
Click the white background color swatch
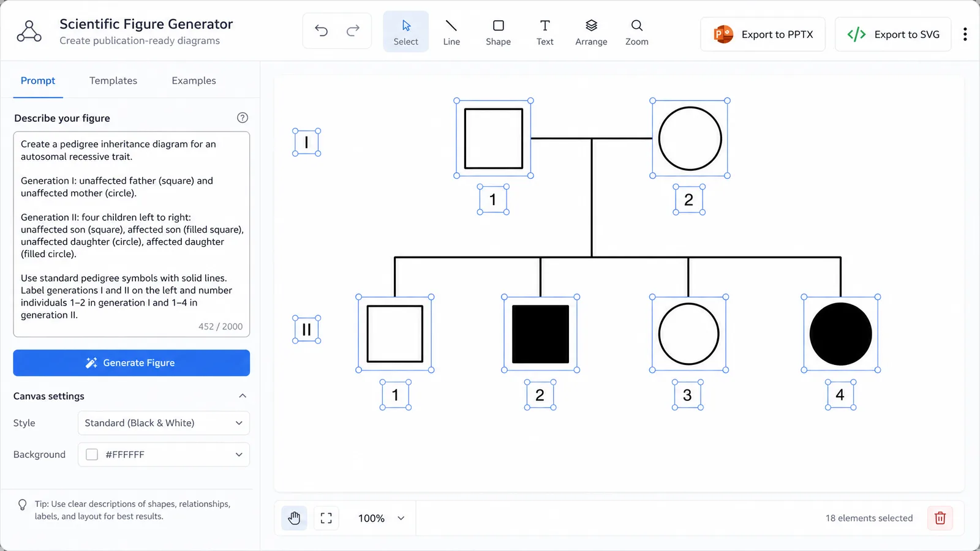point(92,455)
